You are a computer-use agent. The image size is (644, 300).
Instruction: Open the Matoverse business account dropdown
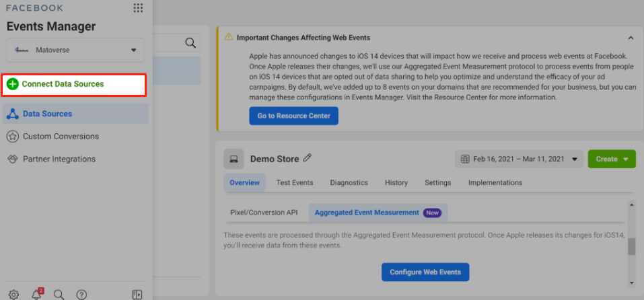(x=75, y=50)
